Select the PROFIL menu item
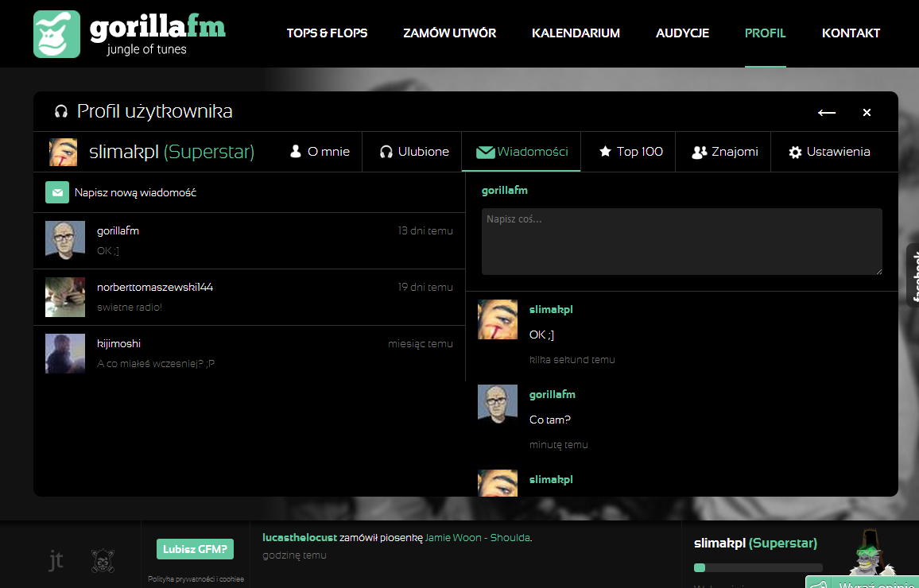 (x=765, y=33)
